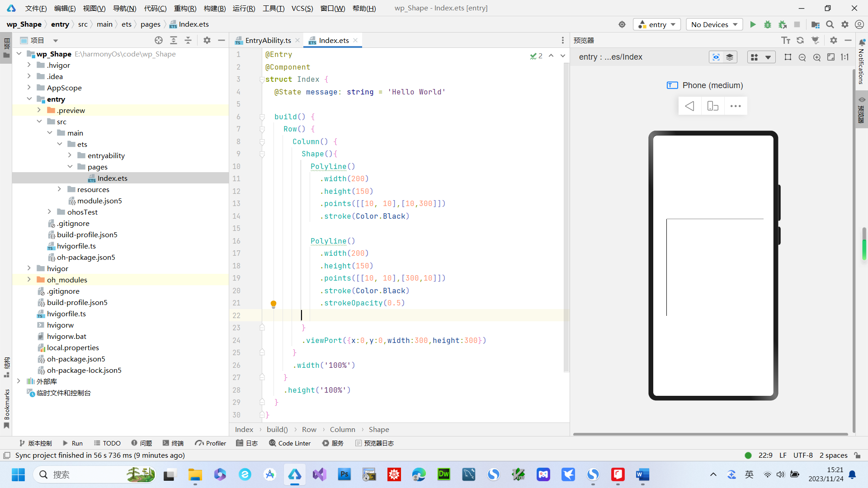868x488 pixels.
Task: Open the entry run configuration dropdown
Action: pyautogui.click(x=657, y=24)
